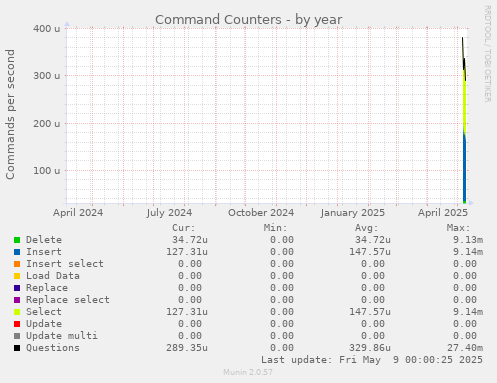Click the 'Delete' legend label
Image resolution: width=497 pixels, height=383 pixels.
(44, 240)
